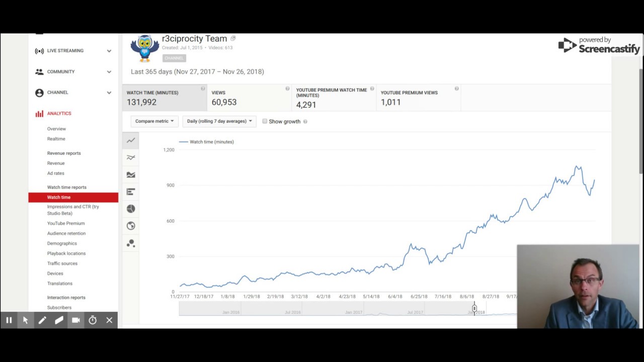Open the Compare metric dropdown
Image resolution: width=644 pixels, height=362 pixels.
[x=154, y=121]
